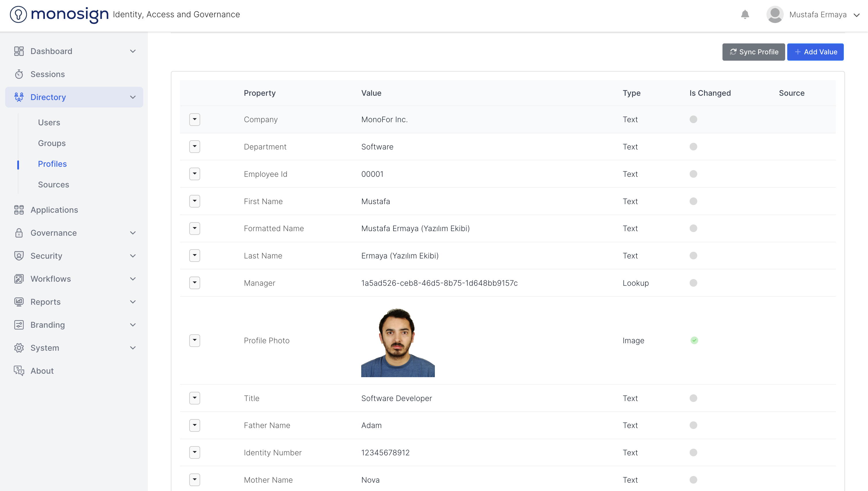The image size is (868, 491).
Task: Click the monosign logo
Action: point(59,14)
